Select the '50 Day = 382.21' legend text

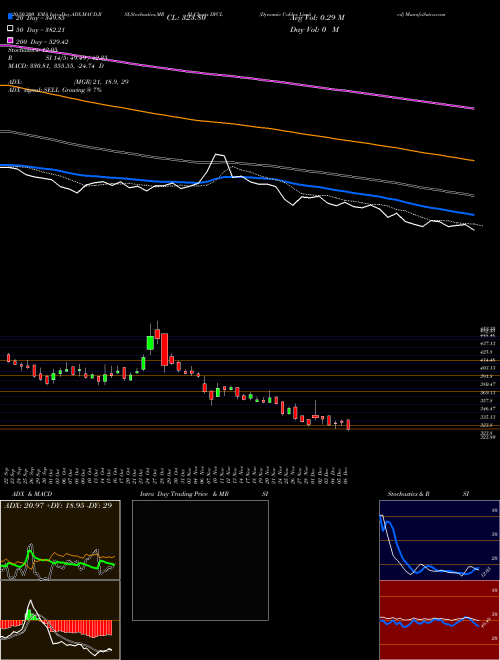click(41, 30)
